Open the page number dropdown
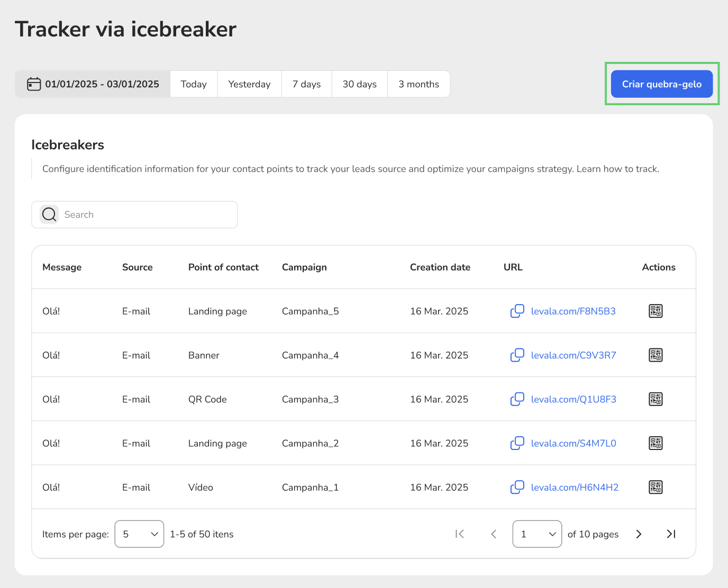Viewport: 728px width, 588px height. pos(537,534)
